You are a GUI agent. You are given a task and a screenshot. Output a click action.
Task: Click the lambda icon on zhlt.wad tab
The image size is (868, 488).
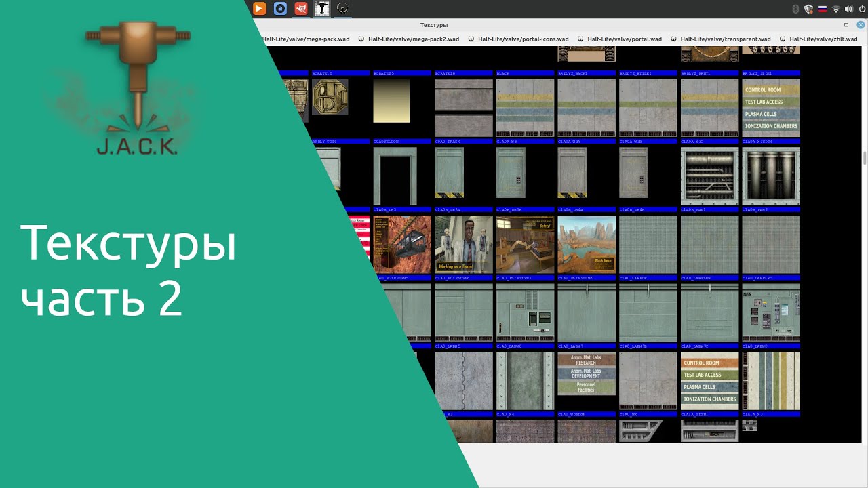click(x=783, y=39)
